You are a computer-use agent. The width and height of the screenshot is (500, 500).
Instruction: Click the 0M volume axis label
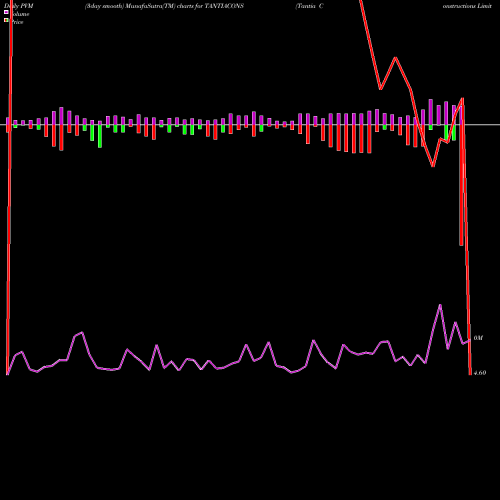478,338
